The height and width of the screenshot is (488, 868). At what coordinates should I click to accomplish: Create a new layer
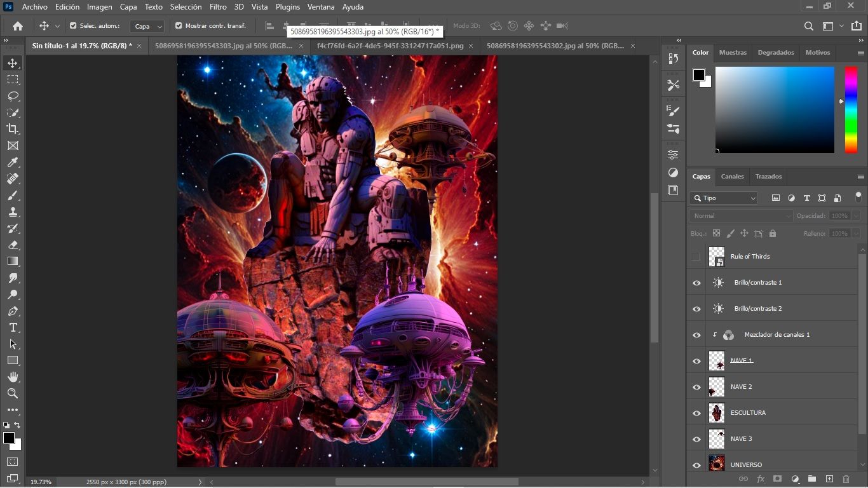[x=829, y=478]
